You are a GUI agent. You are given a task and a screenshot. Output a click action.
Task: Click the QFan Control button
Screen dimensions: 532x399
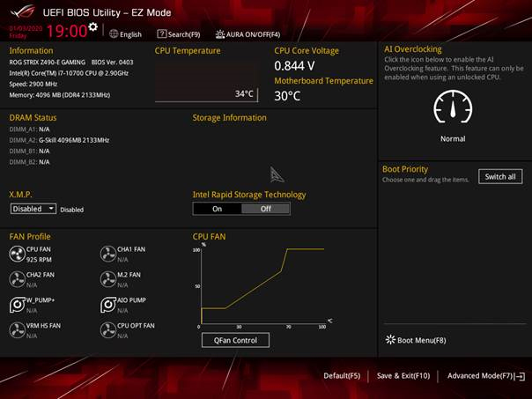click(235, 340)
